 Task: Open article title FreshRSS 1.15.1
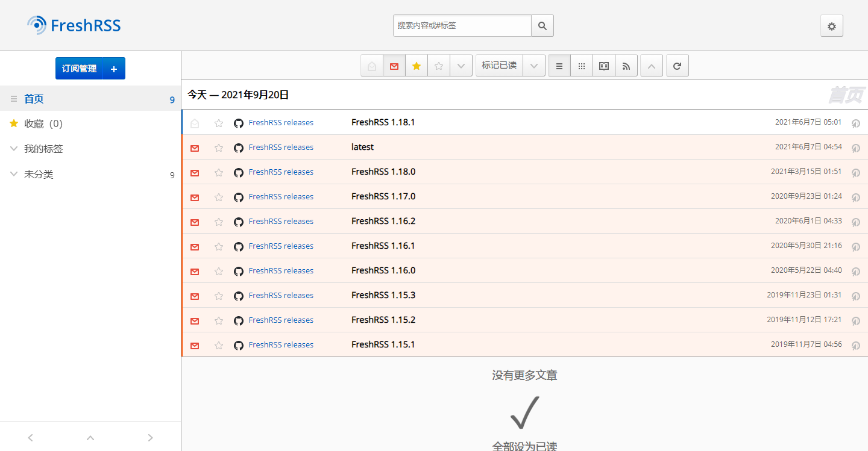tap(383, 344)
